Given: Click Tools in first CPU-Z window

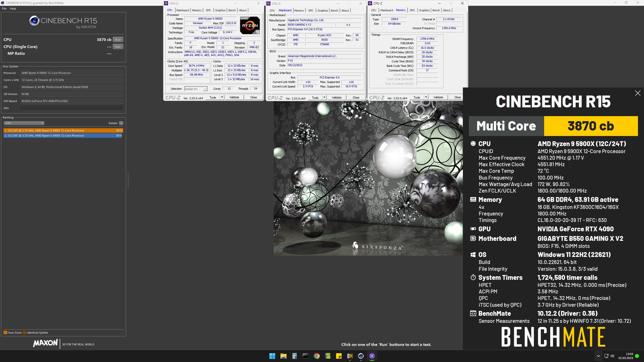Looking at the screenshot, I should 213,97.
